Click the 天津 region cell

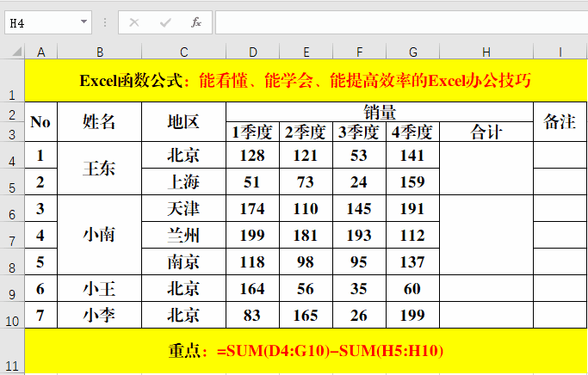tap(183, 208)
